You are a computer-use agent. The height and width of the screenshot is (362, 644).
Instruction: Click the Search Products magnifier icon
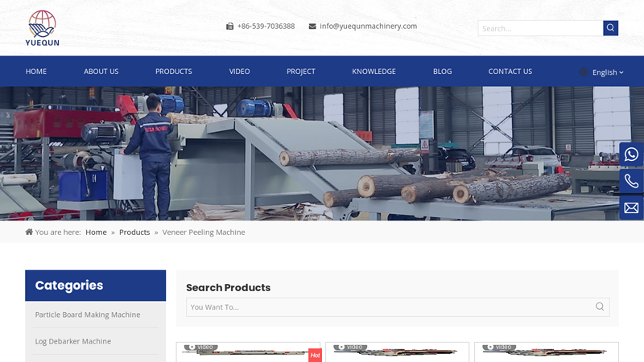pos(600,306)
